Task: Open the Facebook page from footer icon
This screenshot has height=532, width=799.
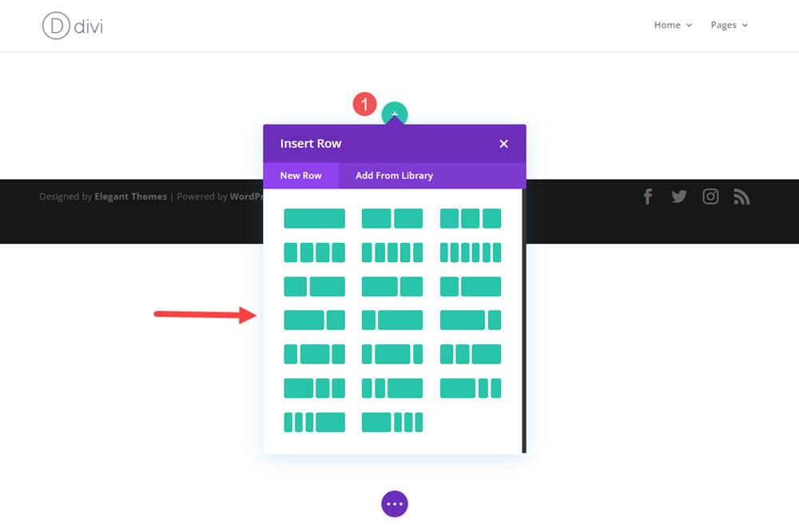Action: [x=647, y=196]
